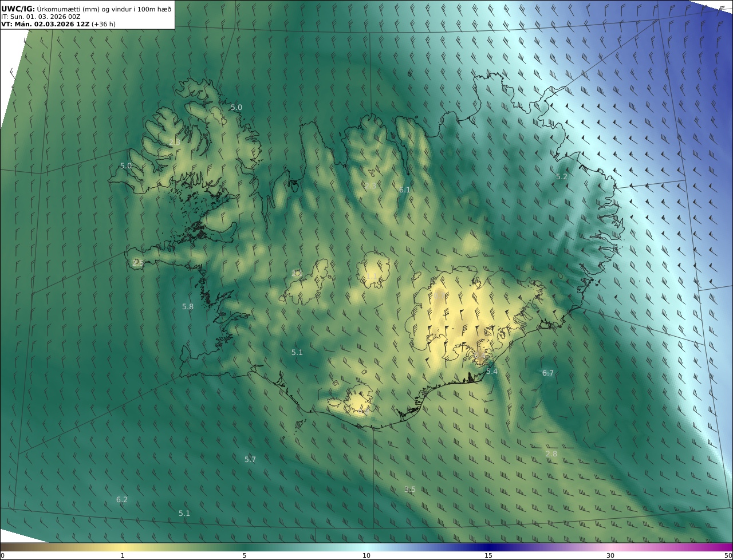Click the colorbar tick label '5'
Viewport: 733px width, 560px height.
tap(245, 555)
